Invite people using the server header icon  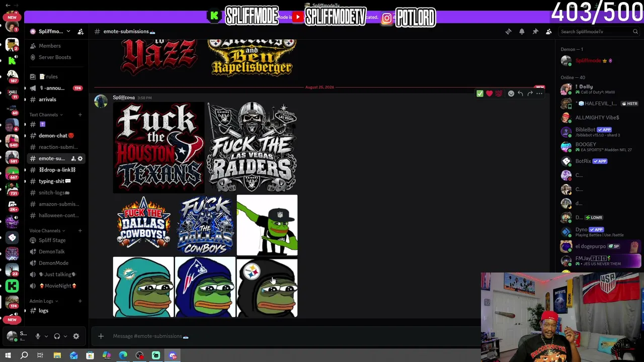80,32
